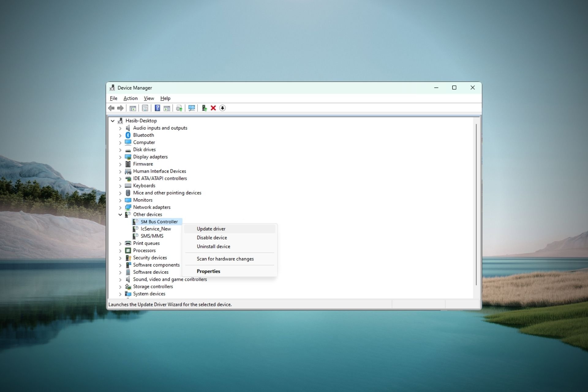This screenshot has height=392, width=588.
Task: Select the SMS/MMS device entry
Action: pos(152,236)
